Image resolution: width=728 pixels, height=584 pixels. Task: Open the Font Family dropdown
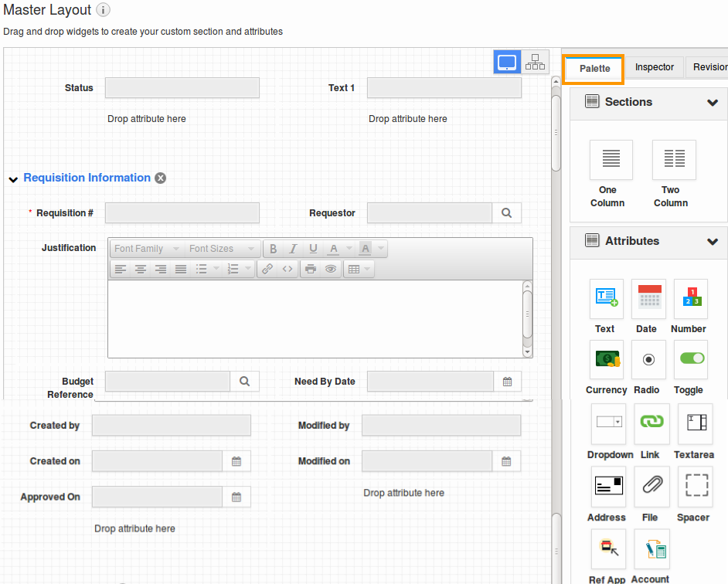(145, 249)
